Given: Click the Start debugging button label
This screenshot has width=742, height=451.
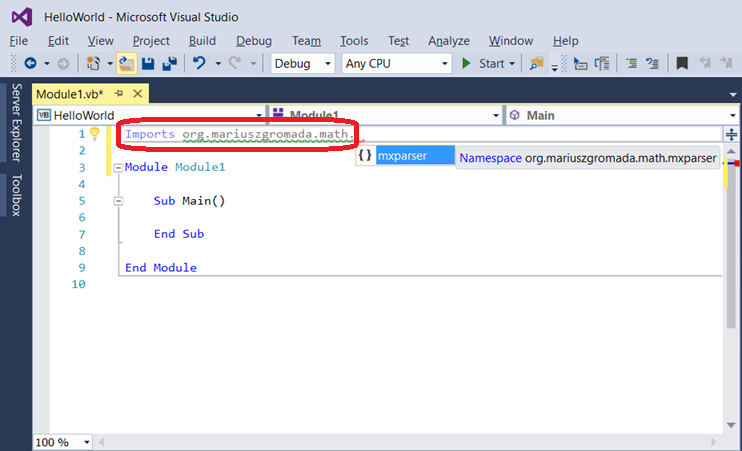Looking at the screenshot, I should coord(491,63).
